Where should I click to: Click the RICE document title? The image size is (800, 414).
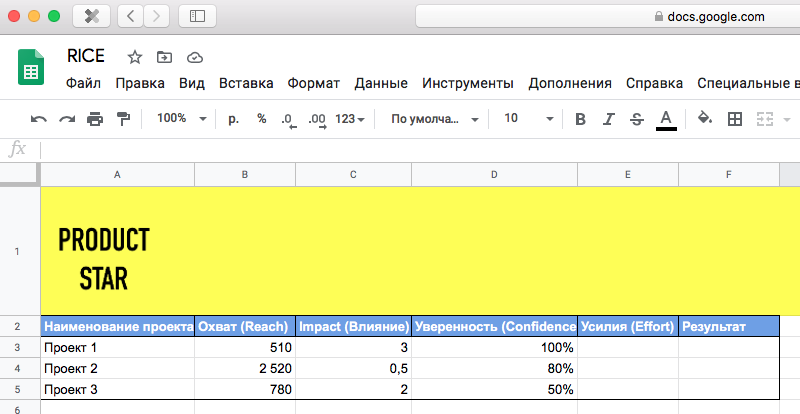tap(86, 56)
